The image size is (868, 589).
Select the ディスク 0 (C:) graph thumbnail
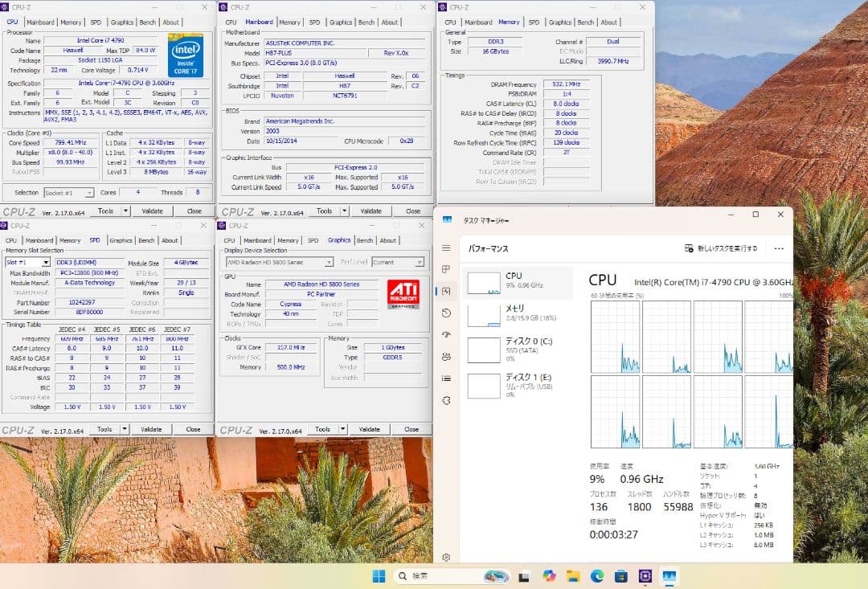[482, 350]
